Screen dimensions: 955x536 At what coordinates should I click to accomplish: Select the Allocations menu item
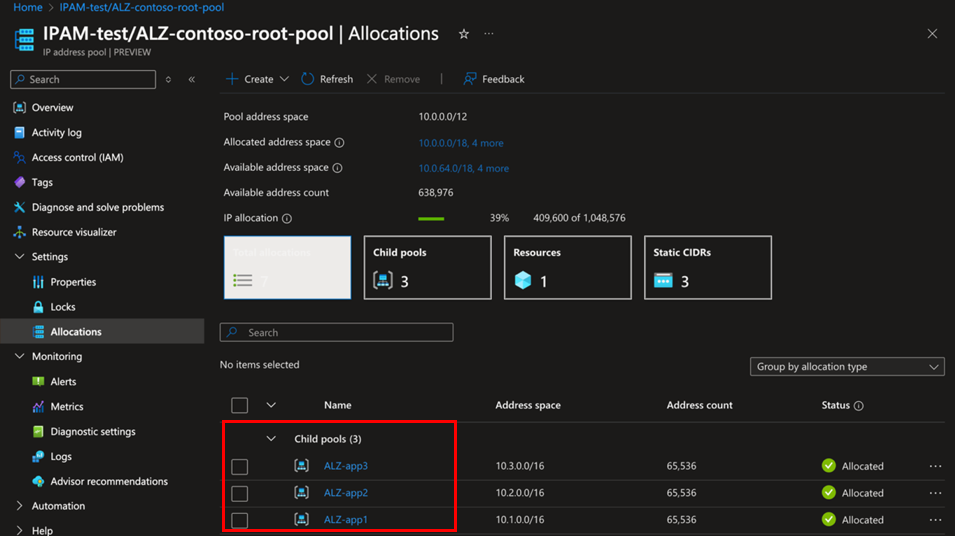[x=102, y=331]
